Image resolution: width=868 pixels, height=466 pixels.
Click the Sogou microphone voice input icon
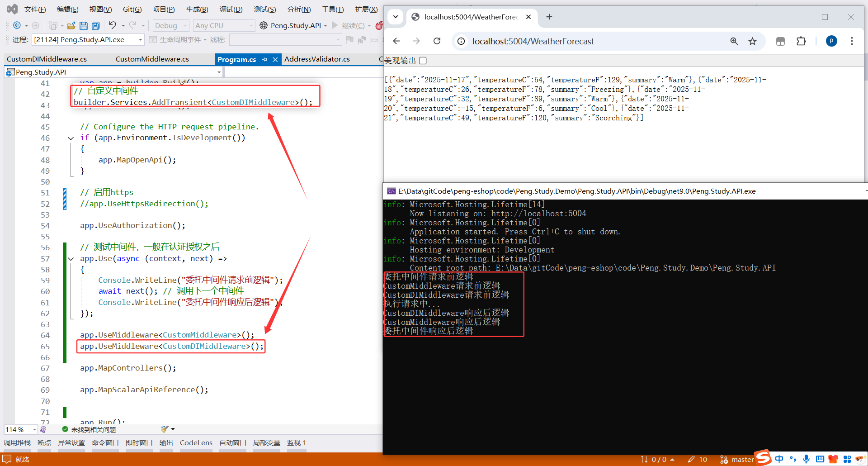click(806, 459)
